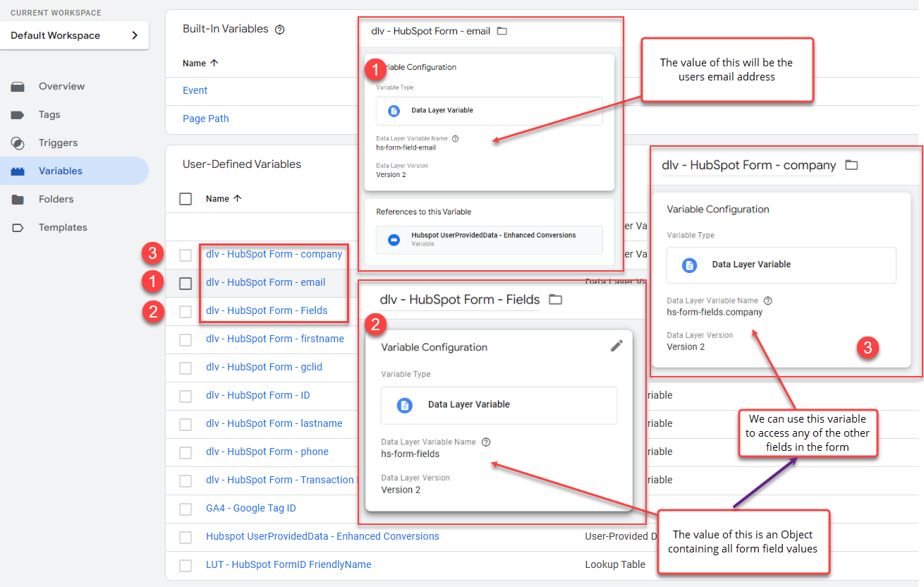Go to the Templates section
This screenshot has height=587, width=924.
coord(63,227)
